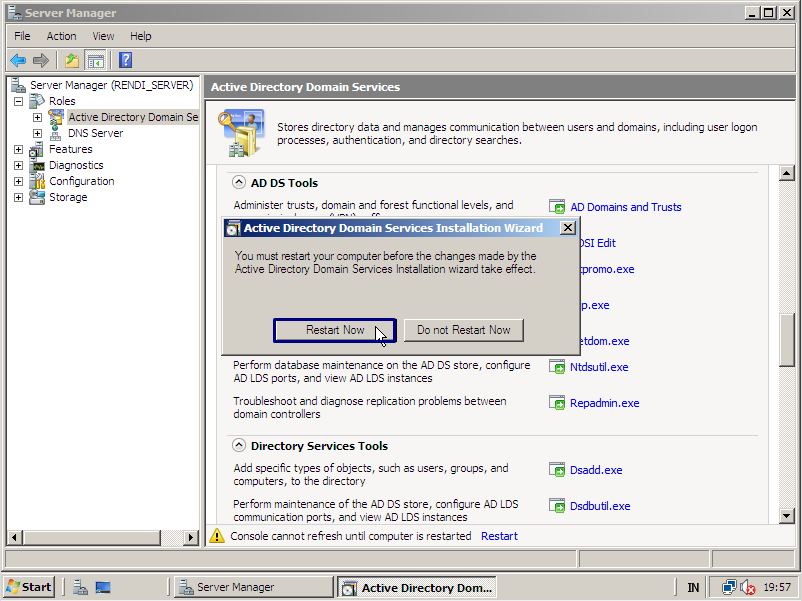Collapse the AD DS Tools section
Viewport: 802px width, 601px height.
tap(239, 183)
